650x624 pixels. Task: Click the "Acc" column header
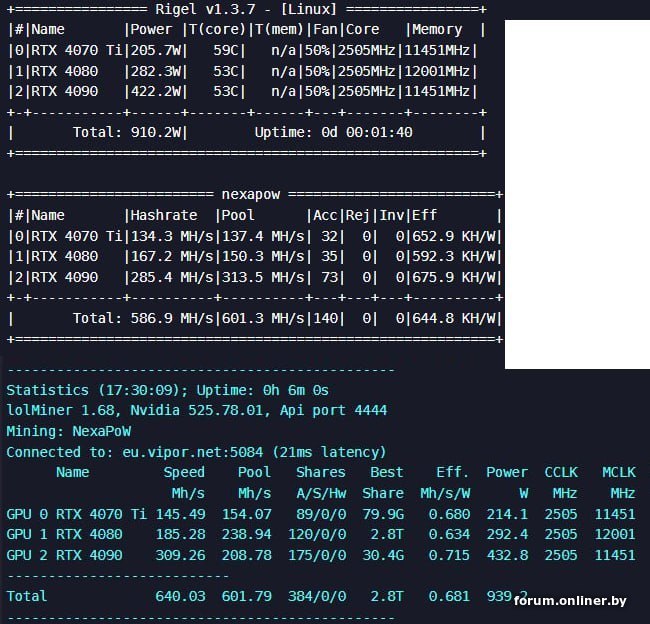[325, 216]
